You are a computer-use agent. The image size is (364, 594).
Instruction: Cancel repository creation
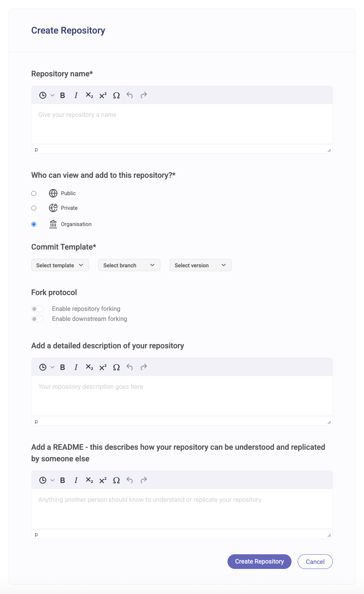click(315, 562)
